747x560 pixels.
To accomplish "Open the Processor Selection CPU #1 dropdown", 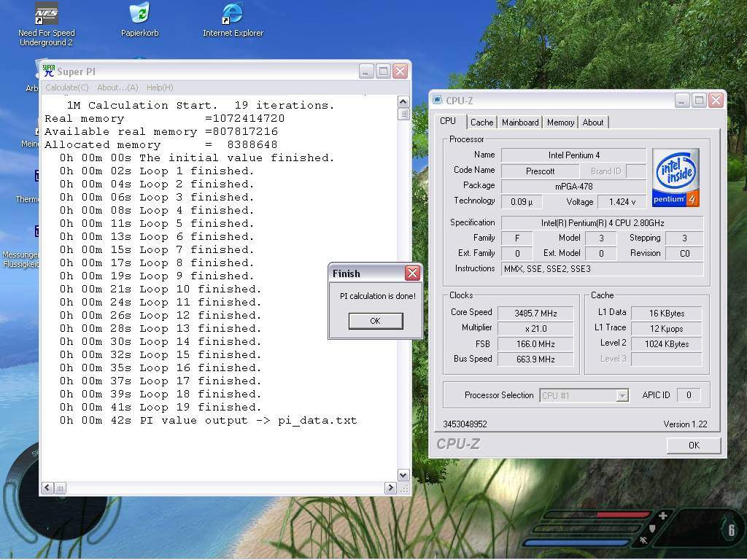I will coord(584,395).
